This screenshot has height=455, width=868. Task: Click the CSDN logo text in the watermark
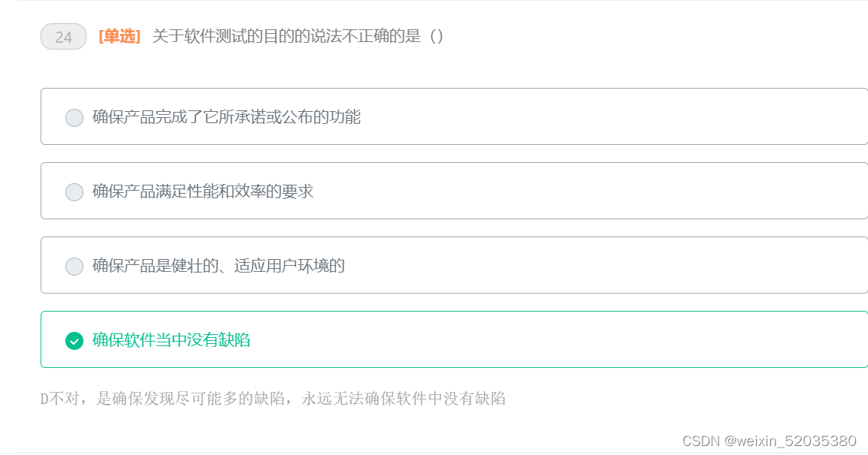pyautogui.click(x=700, y=438)
